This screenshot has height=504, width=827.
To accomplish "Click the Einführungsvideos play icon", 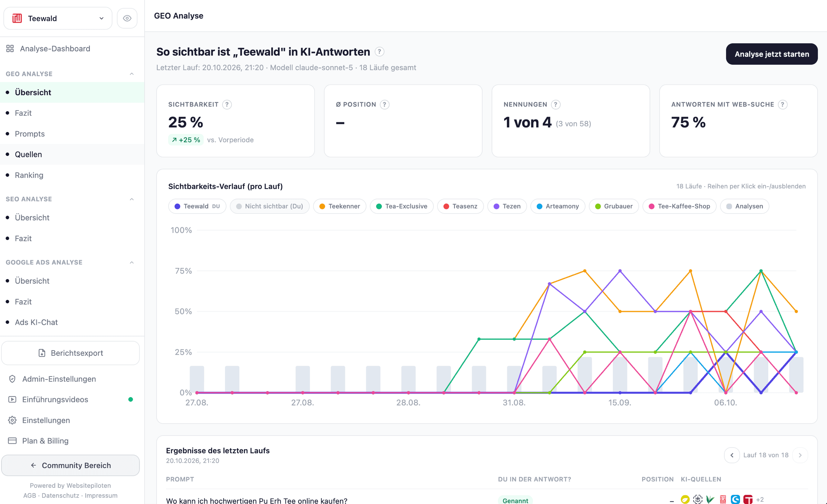I will [x=12, y=399].
